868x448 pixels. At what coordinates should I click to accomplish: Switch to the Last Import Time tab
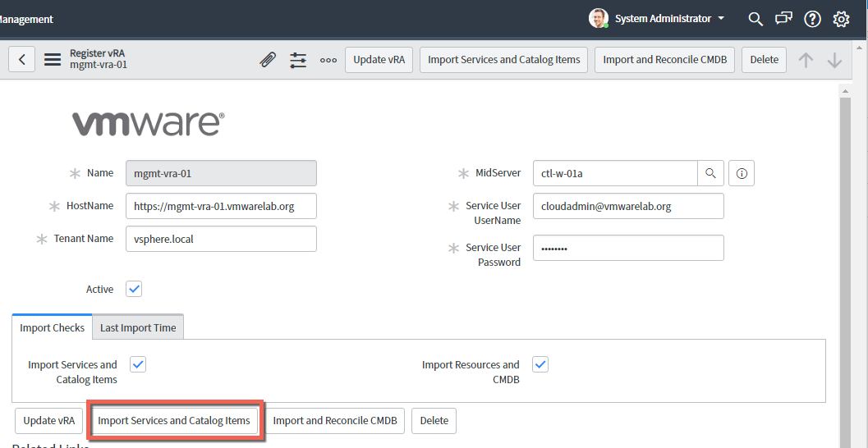[x=138, y=327]
